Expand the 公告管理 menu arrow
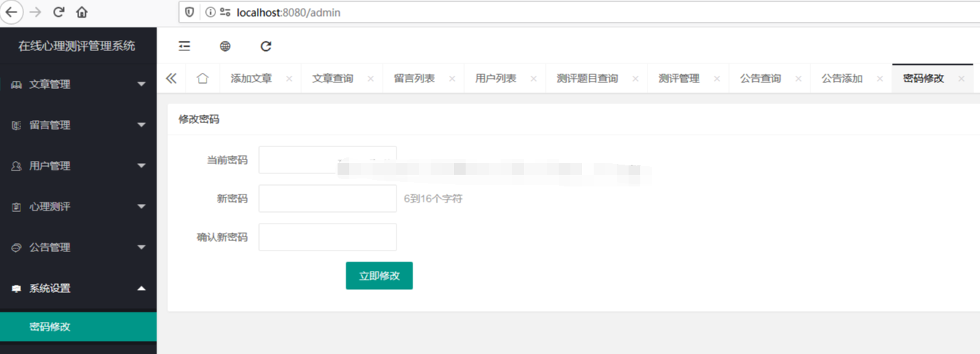The height and width of the screenshot is (354, 980). tap(141, 248)
